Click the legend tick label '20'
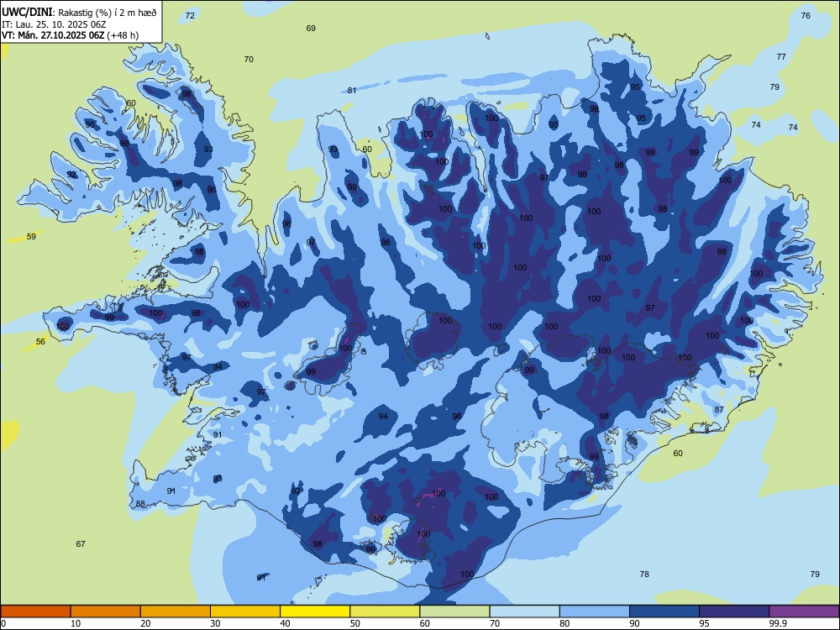Image resolution: width=840 pixels, height=630 pixels. pos(145,623)
